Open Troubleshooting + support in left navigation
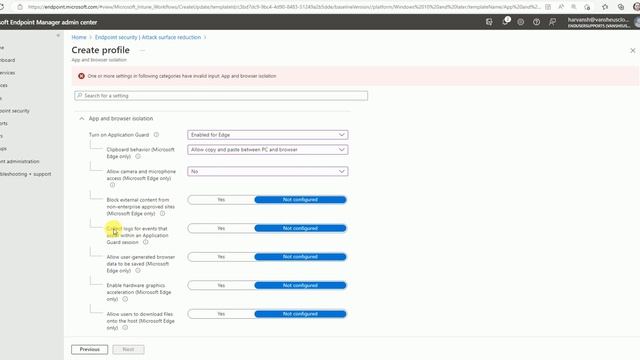Image resolution: width=640 pixels, height=360 pixels. pos(25,174)
